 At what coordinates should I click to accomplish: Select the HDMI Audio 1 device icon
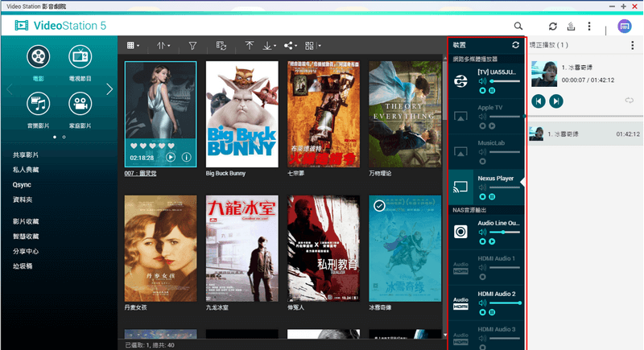460,267
